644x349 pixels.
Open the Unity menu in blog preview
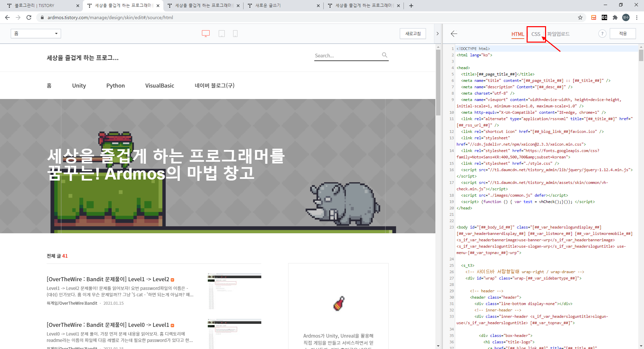(x=79, y=86)
